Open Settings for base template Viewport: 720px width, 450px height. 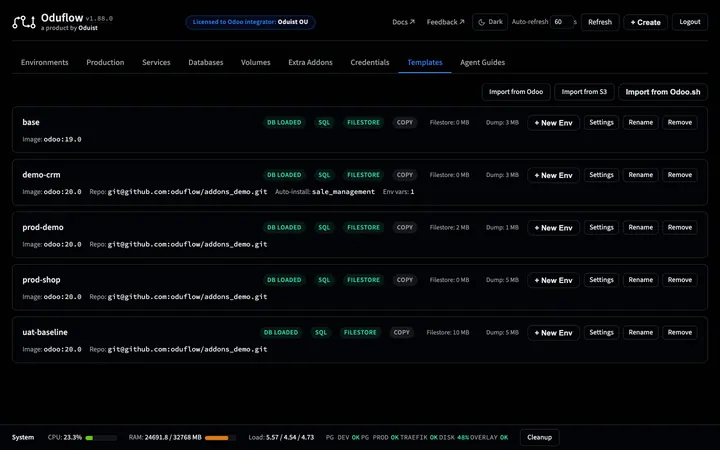[601, 123]
